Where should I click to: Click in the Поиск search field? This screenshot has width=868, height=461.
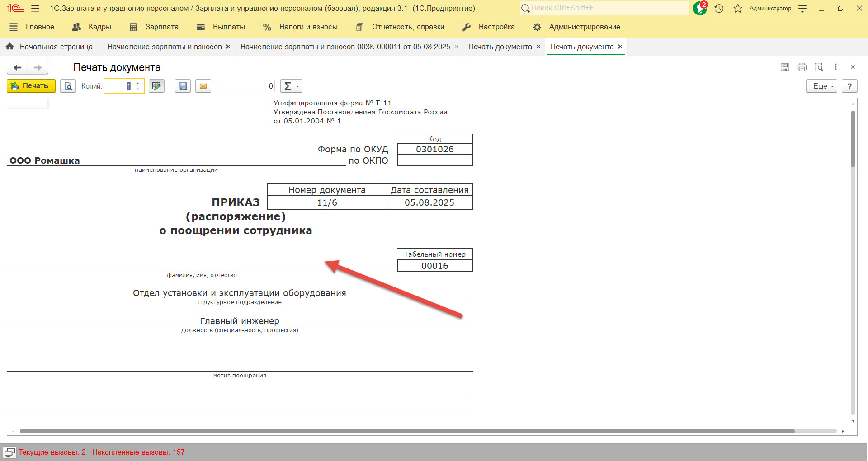(604, 8)
